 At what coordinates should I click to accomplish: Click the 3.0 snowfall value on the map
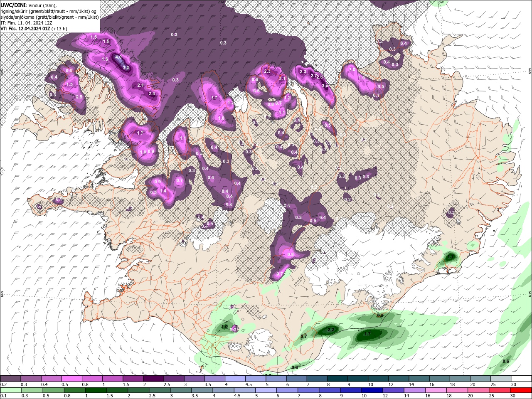coord(325,86)
